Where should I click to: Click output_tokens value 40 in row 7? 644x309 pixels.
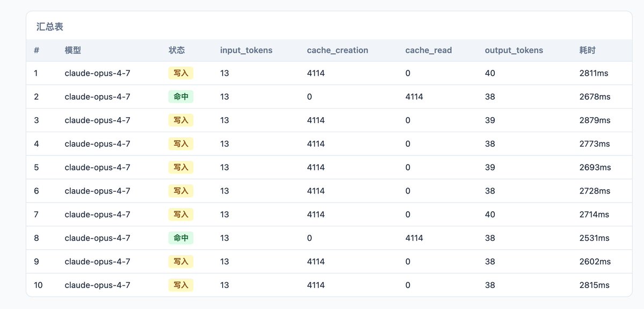point(490,214)
